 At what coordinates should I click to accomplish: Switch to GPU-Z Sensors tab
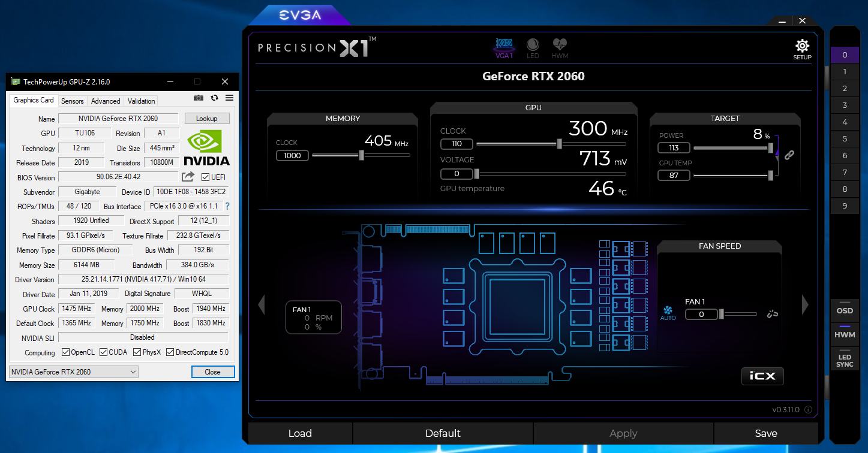point(73,101)
